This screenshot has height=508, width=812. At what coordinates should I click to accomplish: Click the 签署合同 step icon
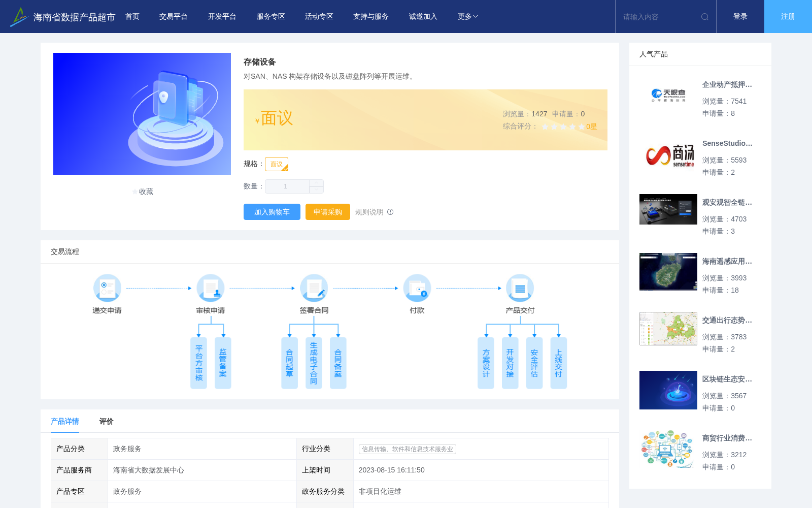point(314,288)
